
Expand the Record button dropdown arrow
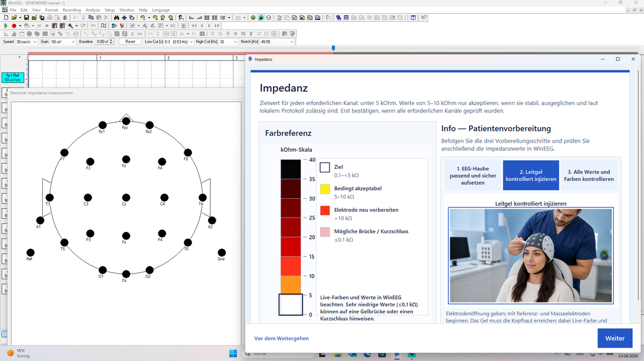pyautogui.click(x=20, y=25)
